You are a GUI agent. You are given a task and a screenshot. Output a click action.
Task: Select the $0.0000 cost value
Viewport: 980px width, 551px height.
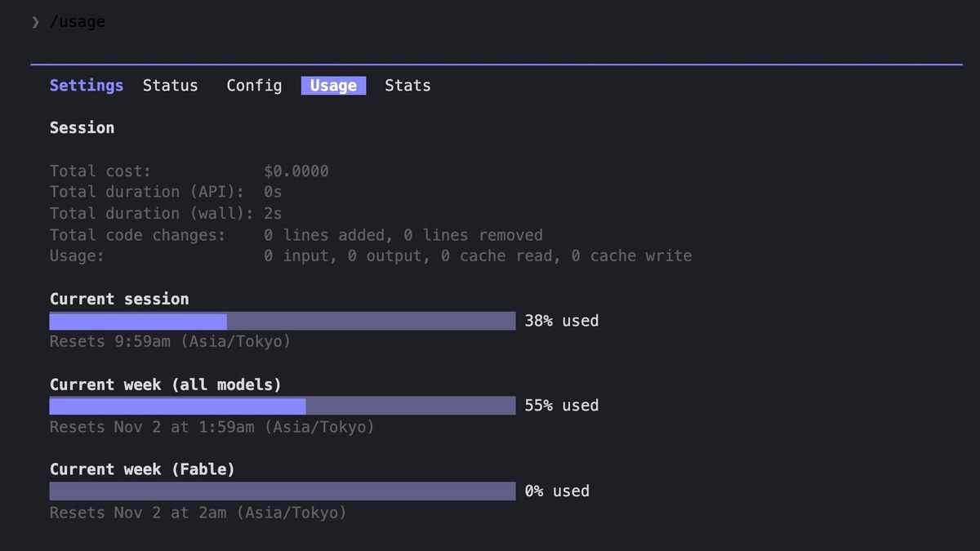[296, 171]
